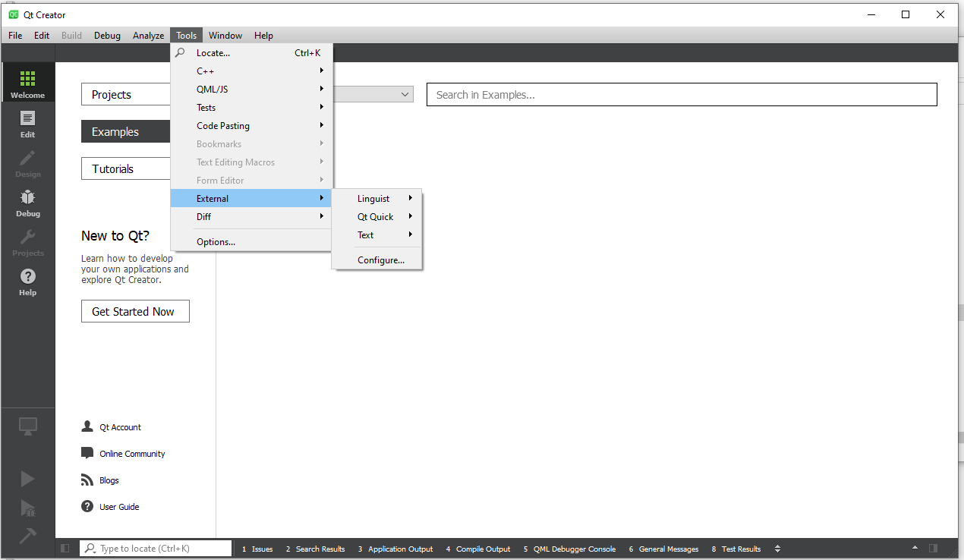This screenshot has height=560, width=964.
Task: Open the Test Results pane
Action: pyautogui.click(x=736, y=549)
